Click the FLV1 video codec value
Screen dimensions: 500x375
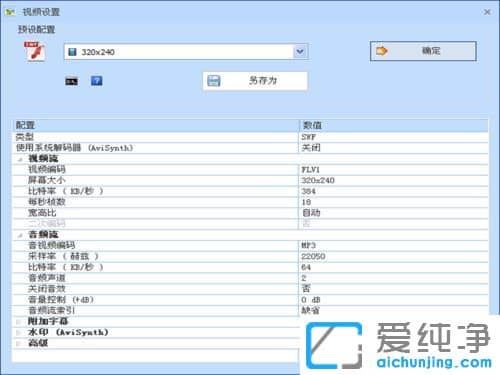(x=311, y=170)
